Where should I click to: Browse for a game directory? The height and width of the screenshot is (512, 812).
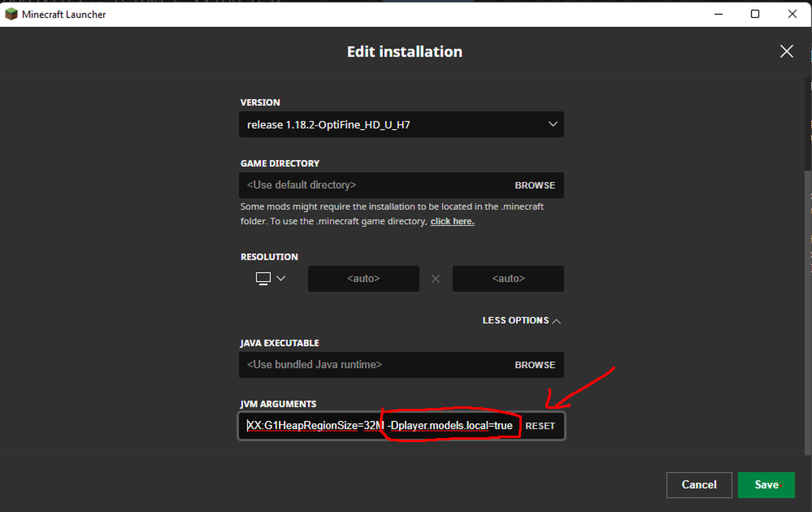click(x=535, y=185)
